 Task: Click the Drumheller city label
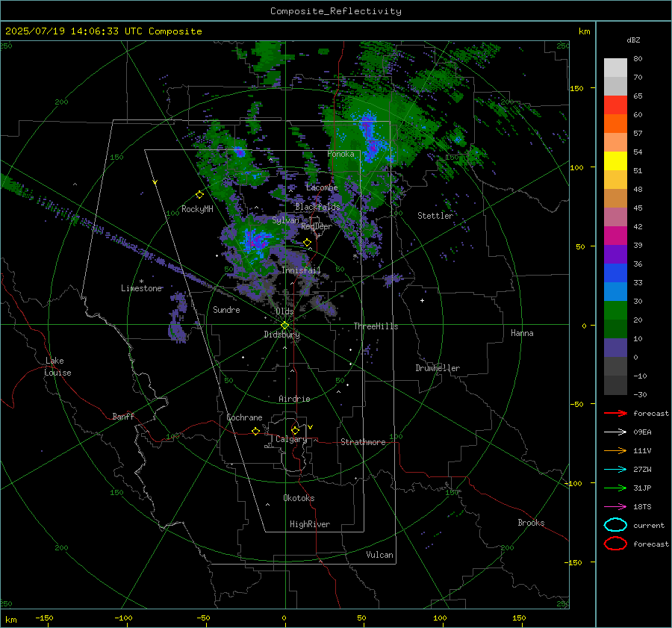tap(438, 368)
